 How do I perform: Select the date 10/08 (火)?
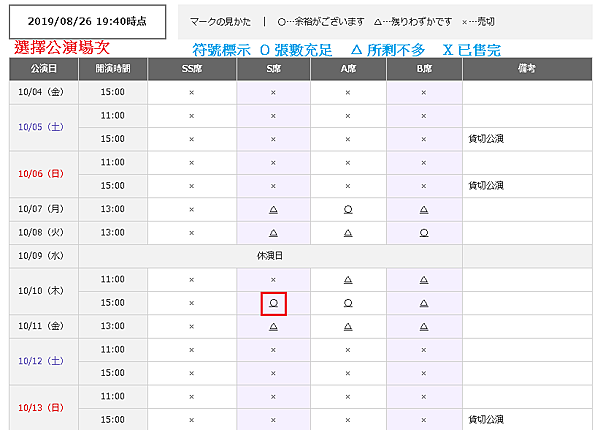[x=41, y=233]
